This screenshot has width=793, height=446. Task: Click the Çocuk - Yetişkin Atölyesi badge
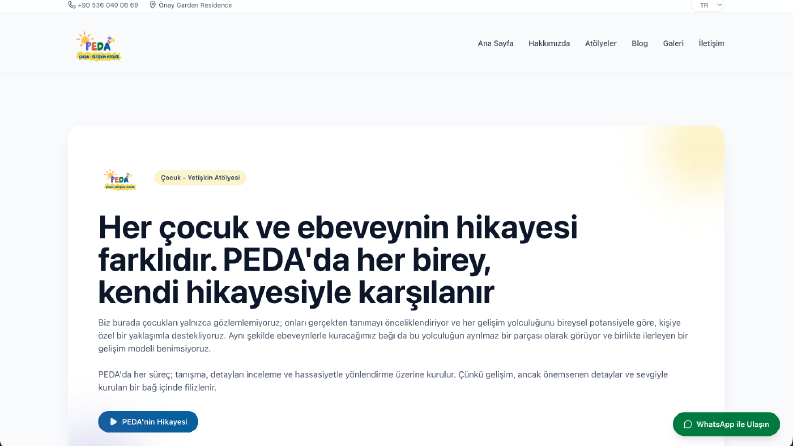[x=200, y=177]
